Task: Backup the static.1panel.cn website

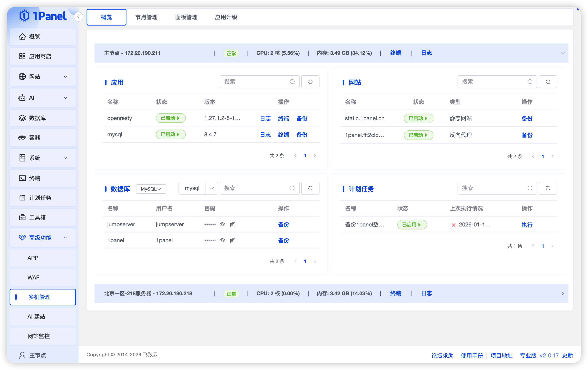Action: pos(527,118)
